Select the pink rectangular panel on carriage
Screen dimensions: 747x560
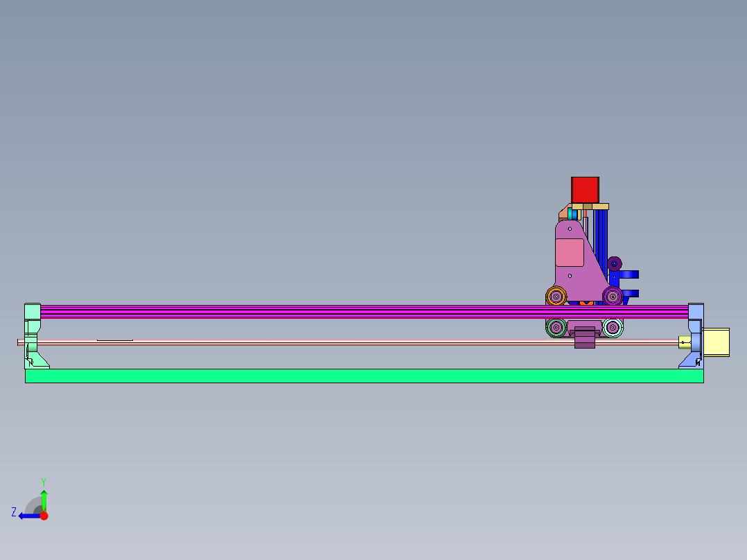(570, 252)
